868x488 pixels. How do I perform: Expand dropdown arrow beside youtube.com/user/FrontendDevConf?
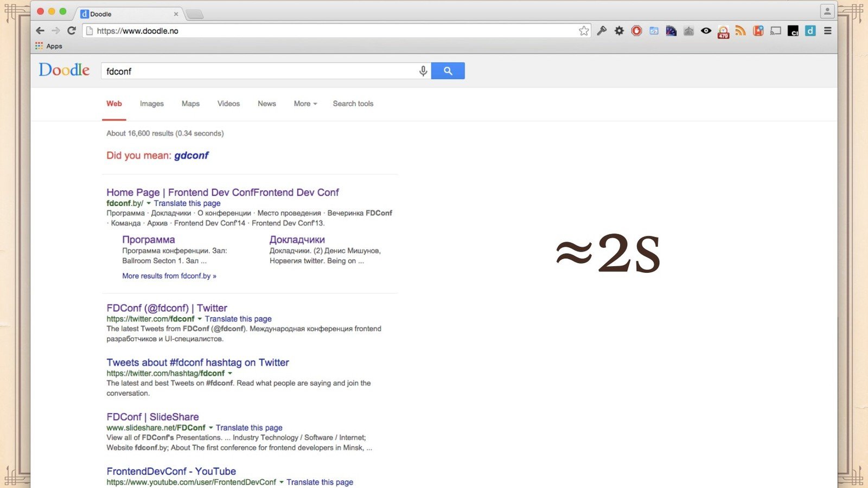coord(282,482)
